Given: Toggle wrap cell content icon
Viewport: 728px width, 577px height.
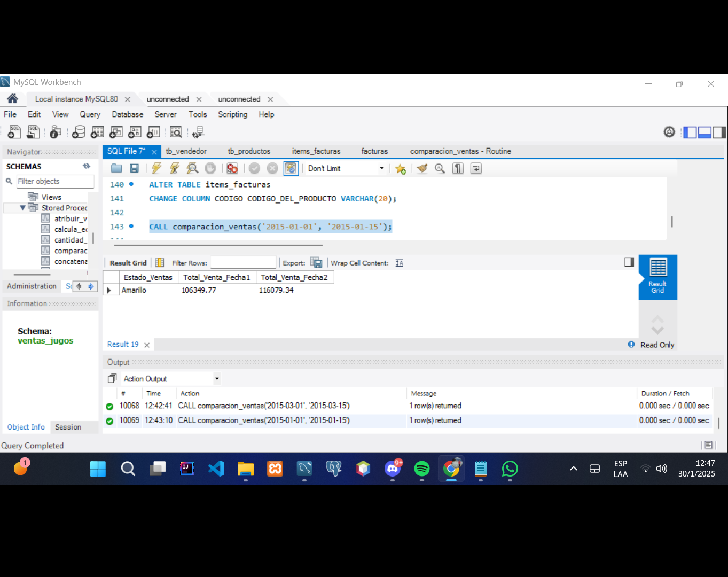Looking at the screenshot, I should [400, 263].
